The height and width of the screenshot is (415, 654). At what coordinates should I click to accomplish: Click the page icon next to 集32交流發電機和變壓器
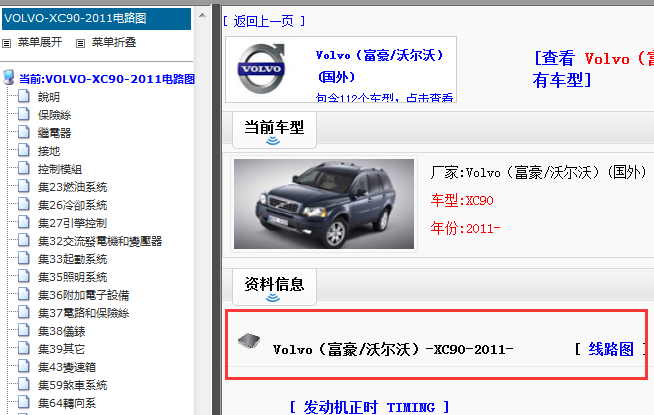coord(24,240)
